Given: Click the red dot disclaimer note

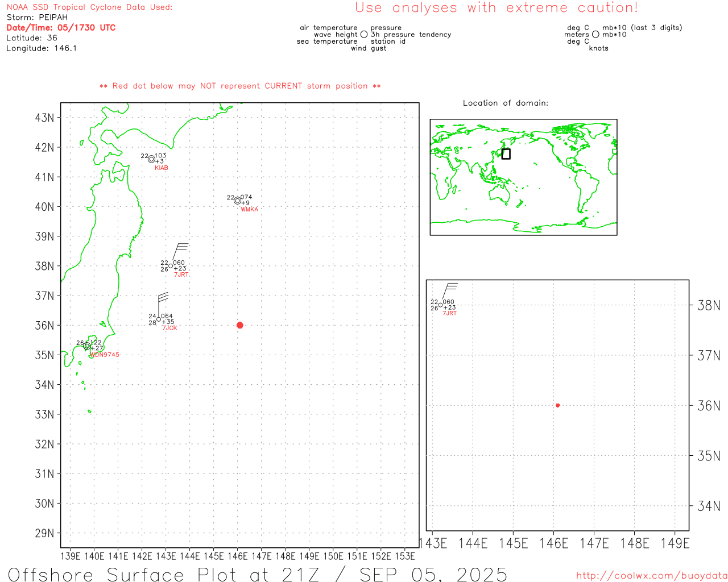Looking at the screenshot, I should point(240,86).
